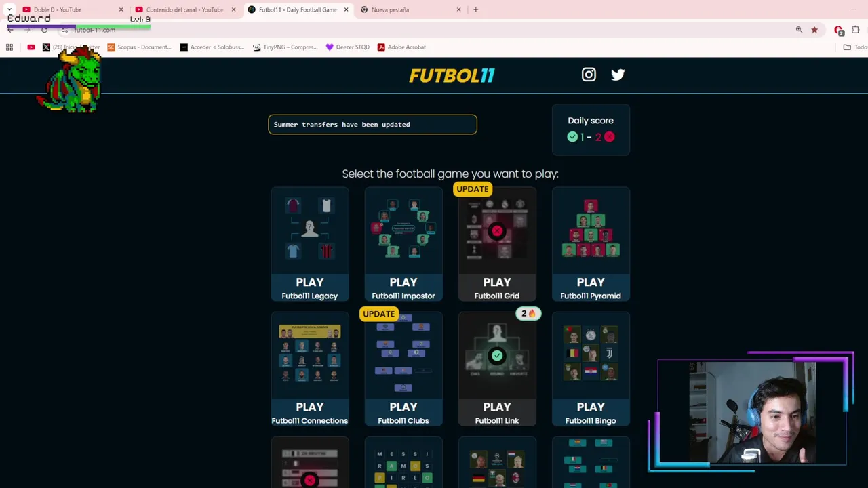
Task: Click the Summer transfers have been updated banner
Action: [372, 125]
